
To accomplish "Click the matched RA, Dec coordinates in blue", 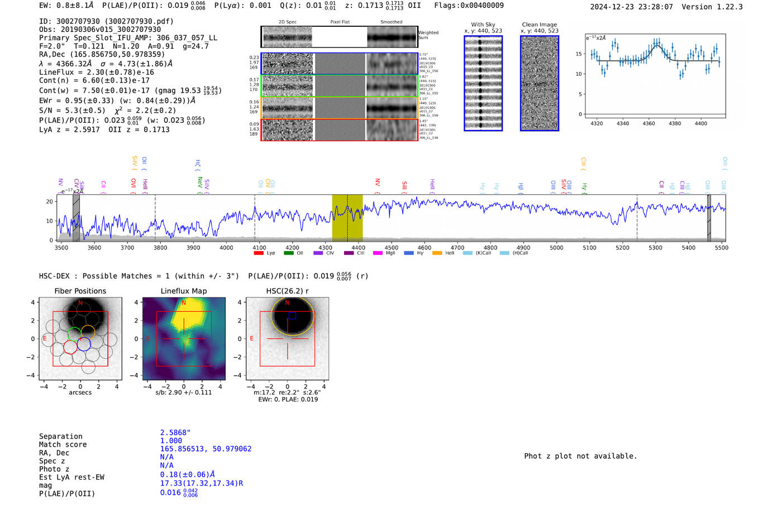I will coord(206,449).
